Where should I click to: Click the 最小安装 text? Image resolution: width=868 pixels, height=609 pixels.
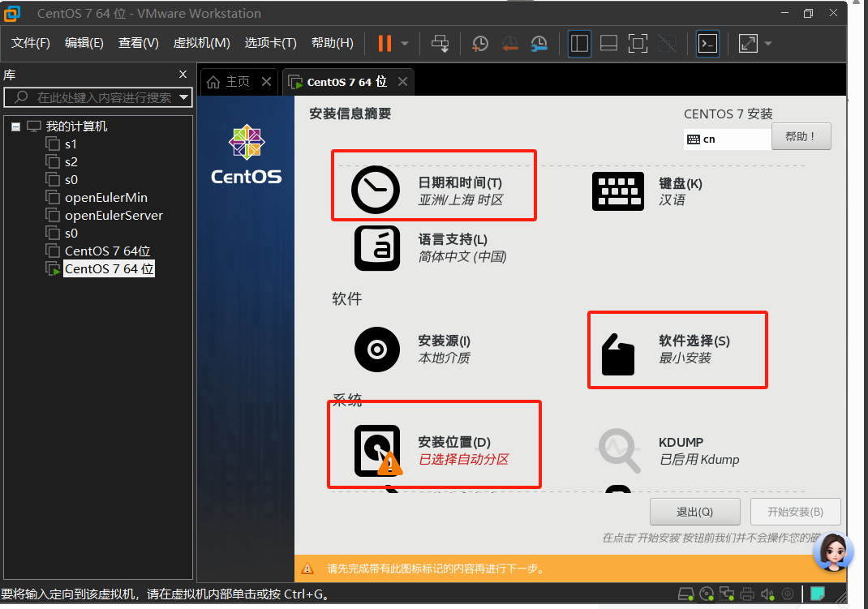[684, 358]
